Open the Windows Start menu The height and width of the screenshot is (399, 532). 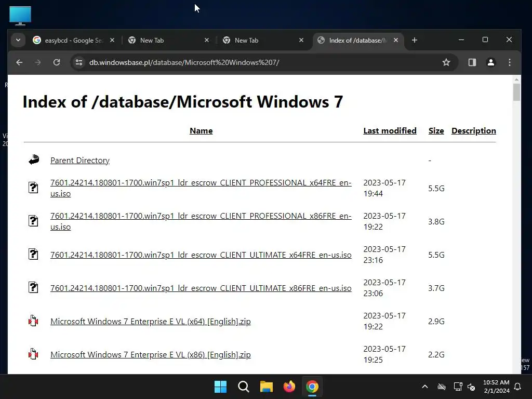220,387
